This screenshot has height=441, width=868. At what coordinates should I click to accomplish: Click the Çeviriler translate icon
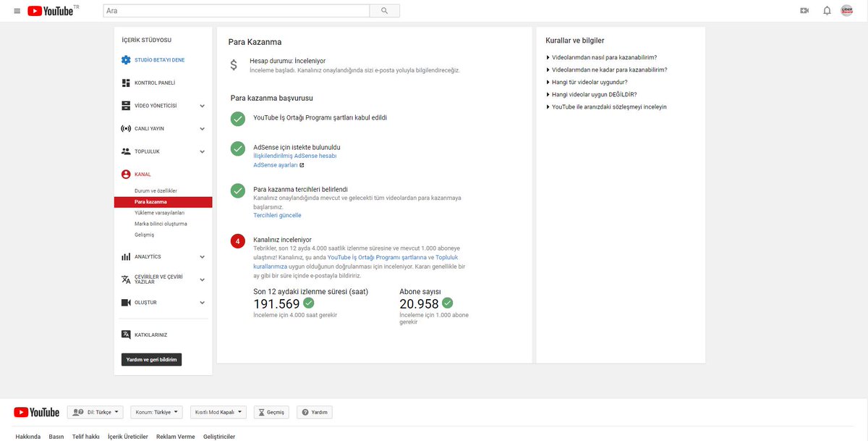126,280
